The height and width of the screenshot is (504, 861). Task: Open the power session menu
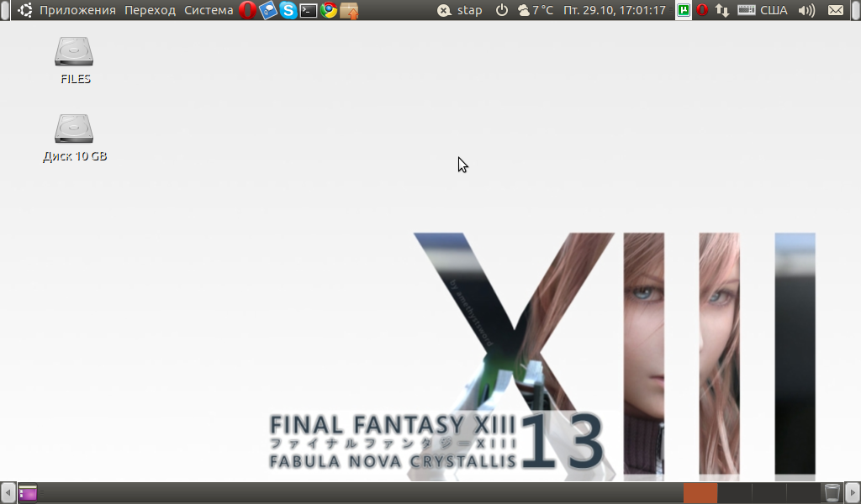point(502,10)
